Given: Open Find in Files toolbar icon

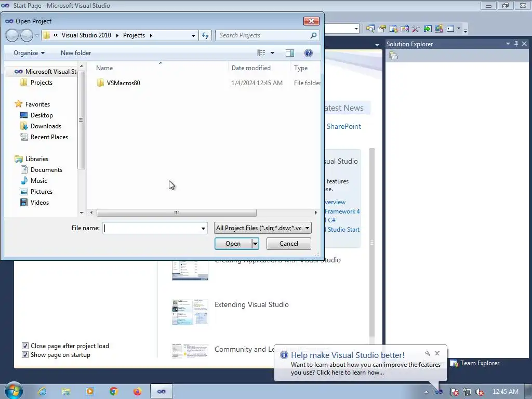Looking at the screenshot, I should pyautogui.click(x=370, y=29).
